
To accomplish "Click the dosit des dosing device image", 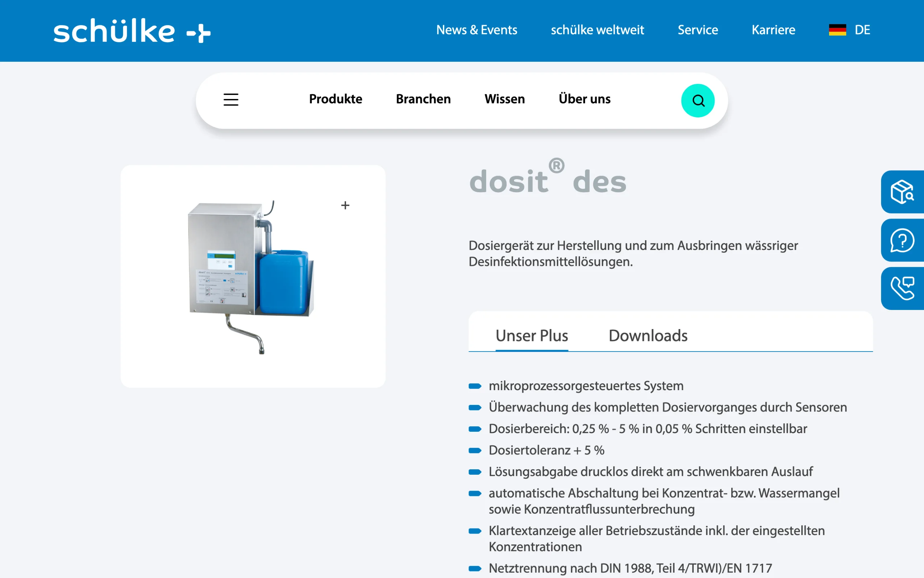I will click(251, 277).
